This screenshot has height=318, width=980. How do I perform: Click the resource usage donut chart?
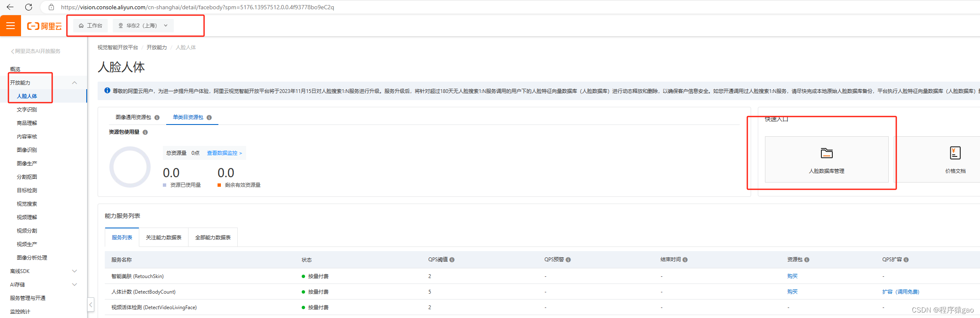tap(130, 167)
